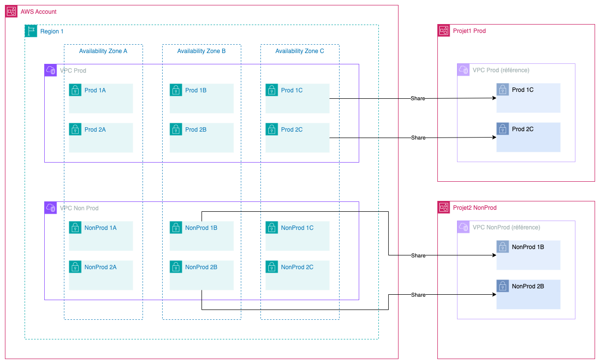This screenshot has height=364, width=600.
Task: Click the shared NonProd 2B lock icon in Projet2
Action: pyautogui.click(x=503, y=286)
